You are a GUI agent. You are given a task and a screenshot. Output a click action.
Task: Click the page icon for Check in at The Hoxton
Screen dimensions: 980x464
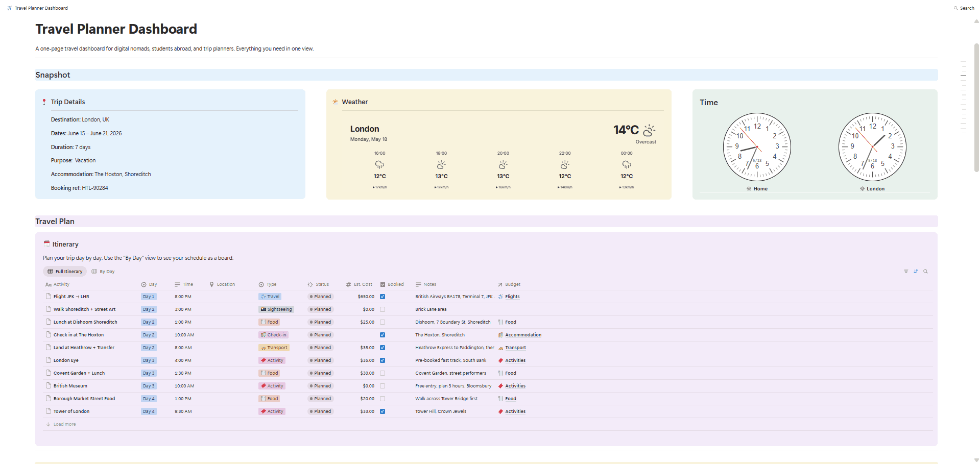coord(49,335)
